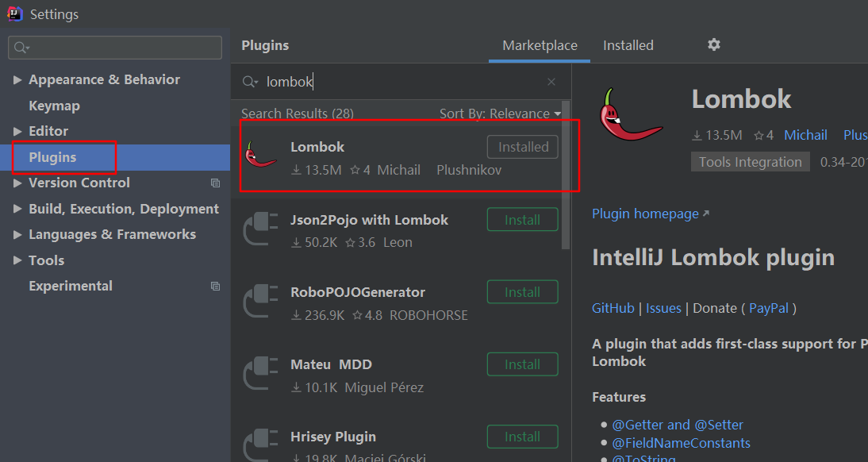
Task: Expand Build, Execution, Deployment node
Action: pyautogui.click(x=18, y=210)
